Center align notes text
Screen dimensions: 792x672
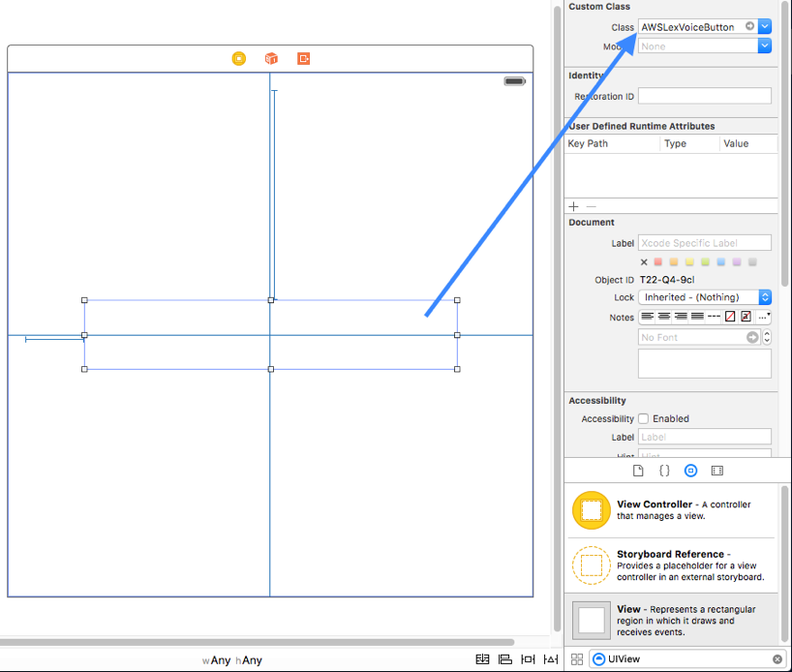pos(664,317)
